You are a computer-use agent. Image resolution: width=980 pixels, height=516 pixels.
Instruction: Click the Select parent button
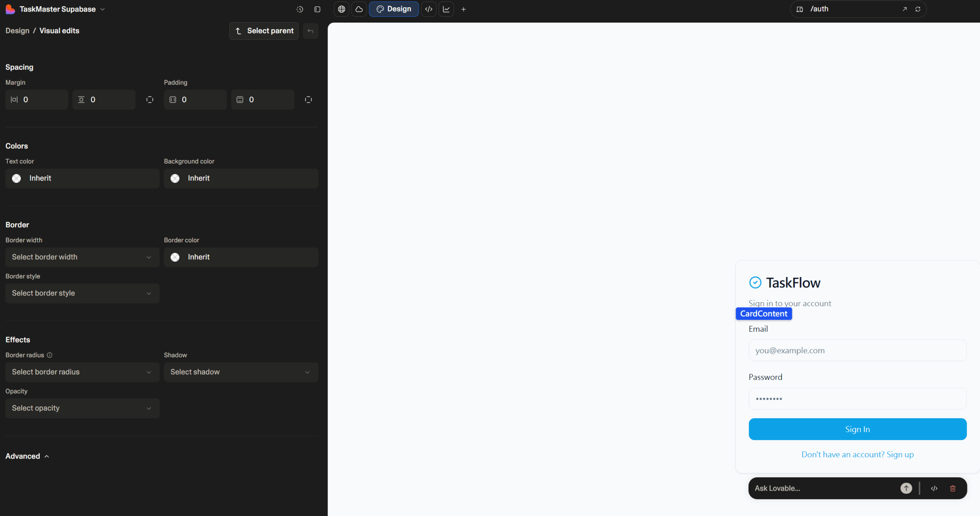pos(264,31)
